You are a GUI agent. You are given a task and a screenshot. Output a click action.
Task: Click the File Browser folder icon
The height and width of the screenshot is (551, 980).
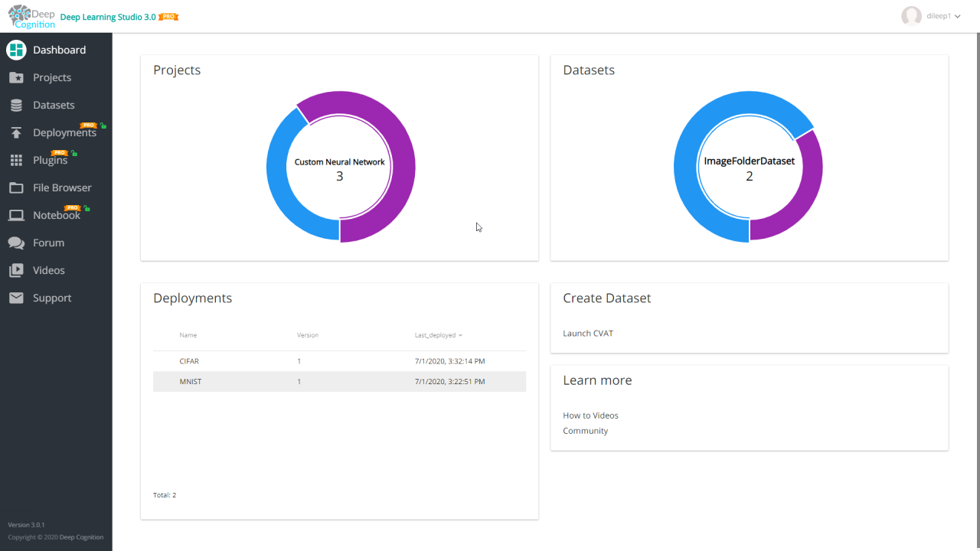[x=16, y=187]
